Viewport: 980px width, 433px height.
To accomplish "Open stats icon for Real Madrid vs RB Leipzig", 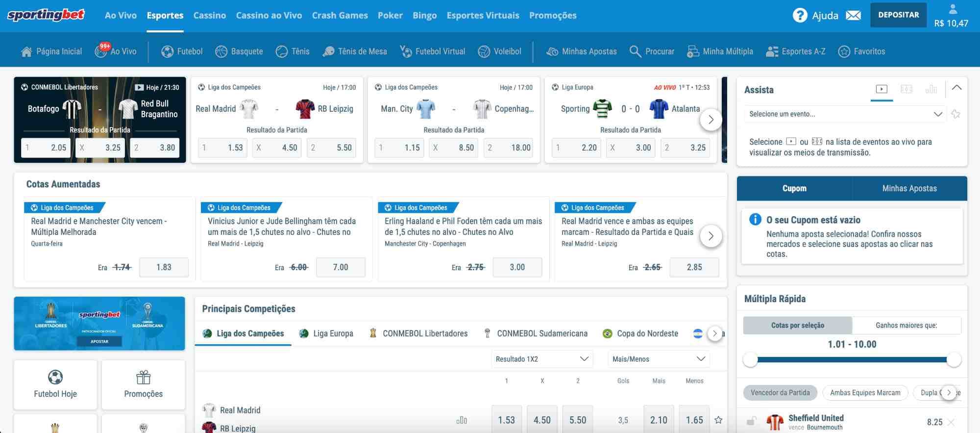I will click(x=462, y=420).
